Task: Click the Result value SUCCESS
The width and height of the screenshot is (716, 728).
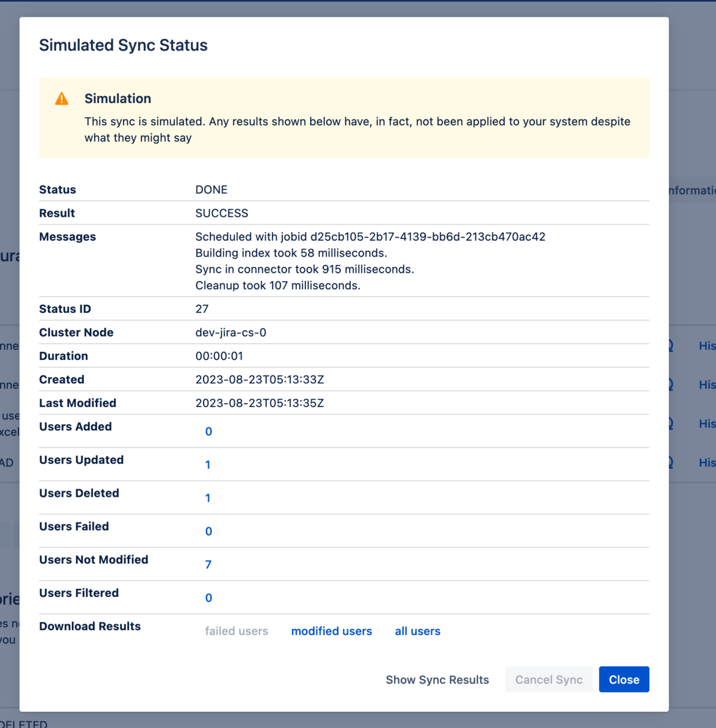Action: click(x=221, y=213)
